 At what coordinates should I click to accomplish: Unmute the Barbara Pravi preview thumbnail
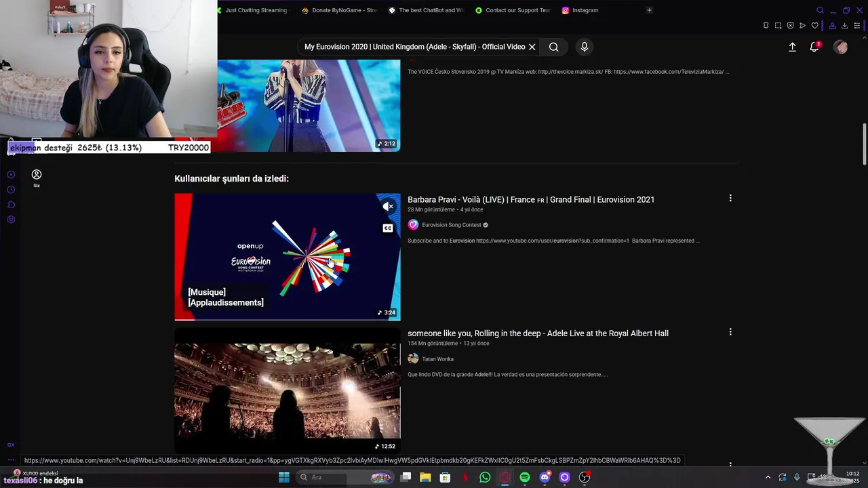point(388,206)
